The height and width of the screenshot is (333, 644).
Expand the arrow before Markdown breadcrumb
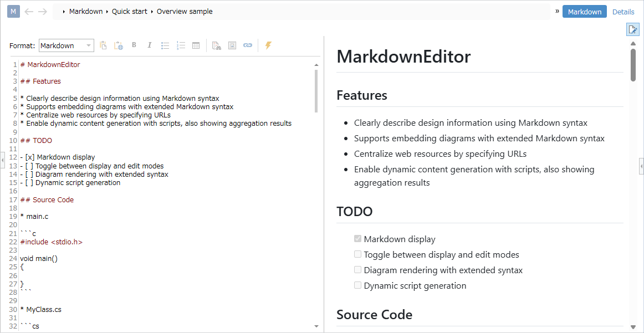[x=64, y=12]
